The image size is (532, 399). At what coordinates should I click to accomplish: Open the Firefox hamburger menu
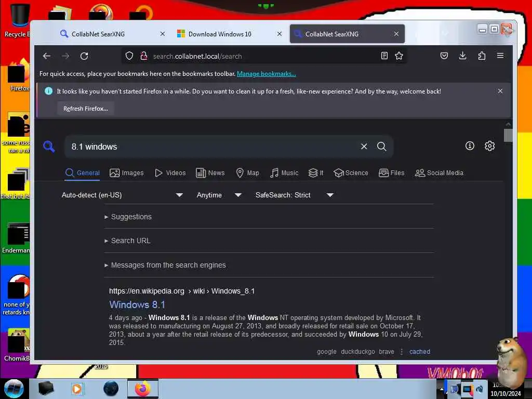point(500,56)
